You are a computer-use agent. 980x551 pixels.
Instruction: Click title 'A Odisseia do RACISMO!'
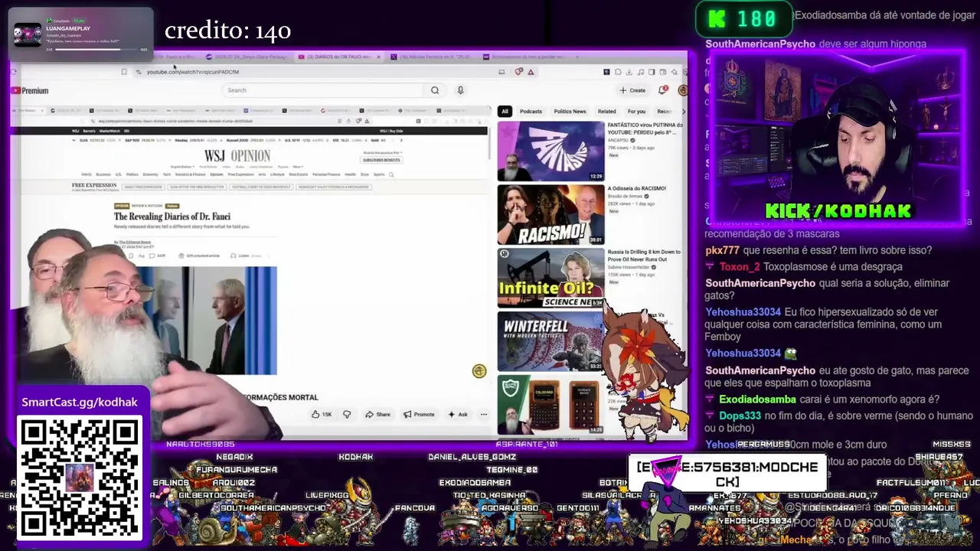636,188
